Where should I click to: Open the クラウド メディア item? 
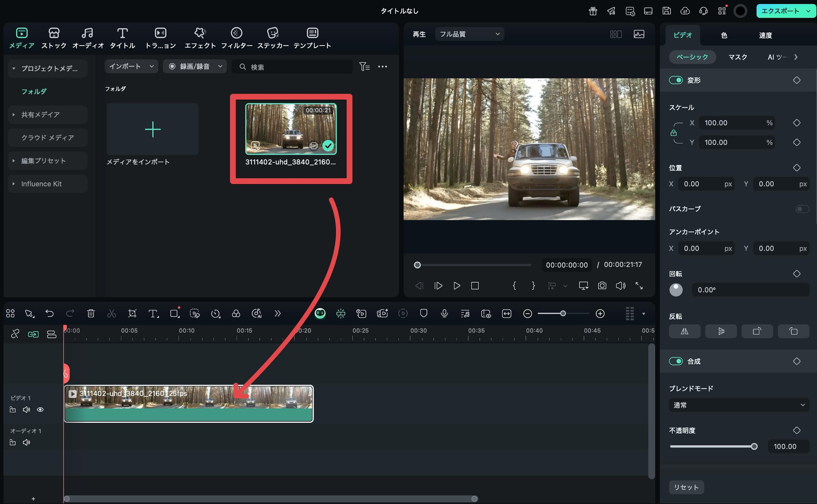coord(48,138)
